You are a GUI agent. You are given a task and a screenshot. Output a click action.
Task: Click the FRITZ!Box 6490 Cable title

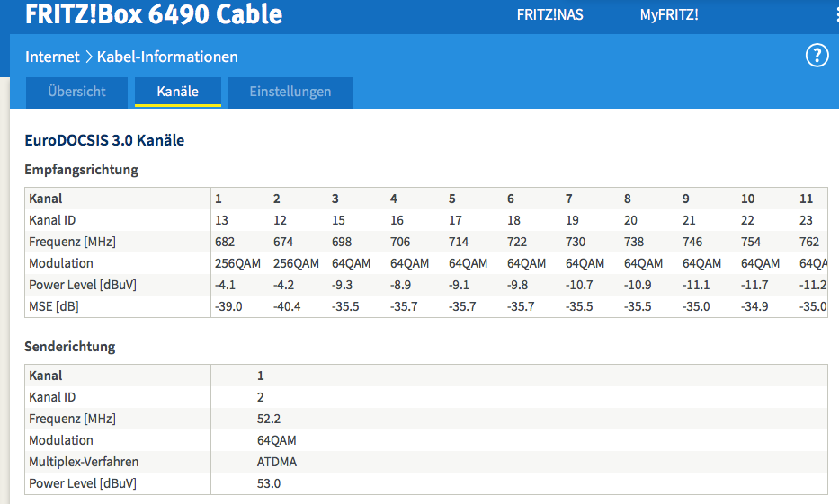[x=154, y=14]
